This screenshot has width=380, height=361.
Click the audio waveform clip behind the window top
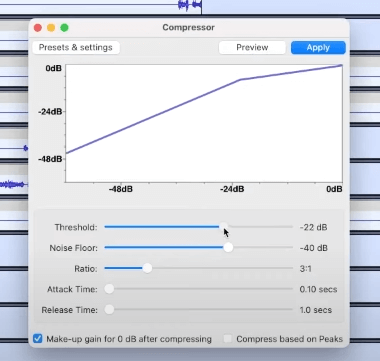[x=190, y=5]
